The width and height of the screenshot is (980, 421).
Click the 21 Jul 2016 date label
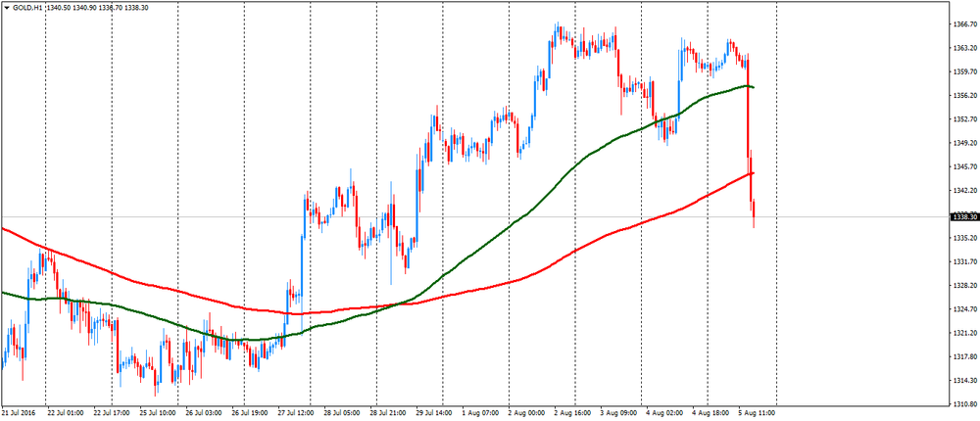pyautogui.click(x=19, y=413)
